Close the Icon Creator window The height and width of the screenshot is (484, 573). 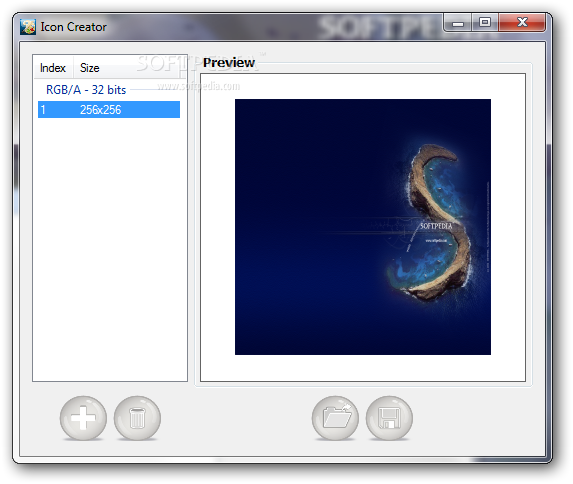pyautogui.click(x=522, y=23)
